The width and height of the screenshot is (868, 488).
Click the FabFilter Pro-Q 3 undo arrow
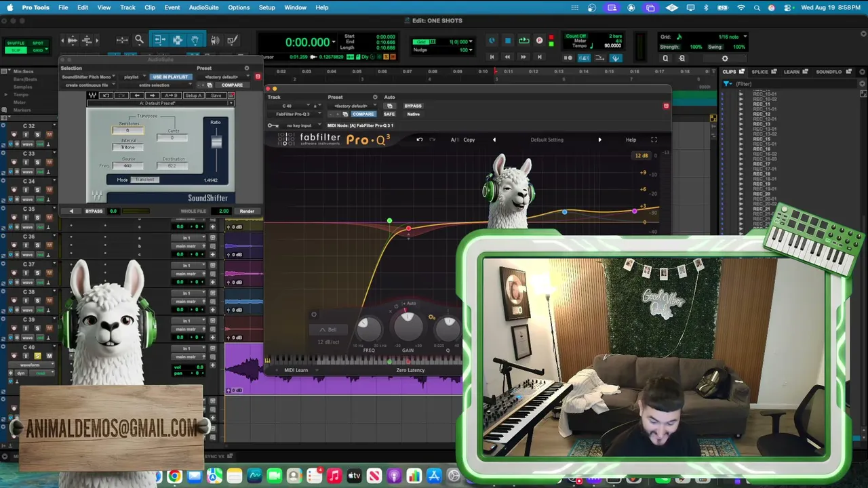(x=419, y=140)
